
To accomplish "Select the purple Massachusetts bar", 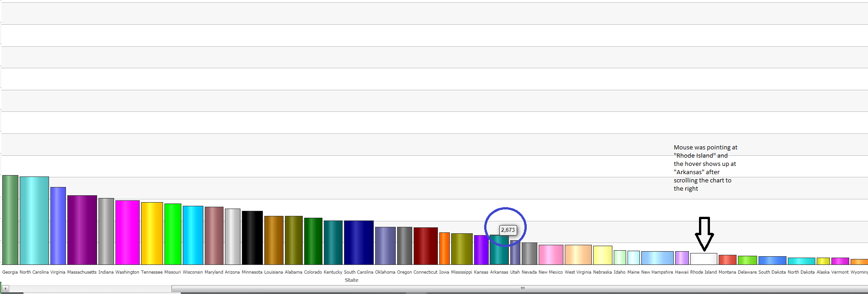I will point(82,230).
